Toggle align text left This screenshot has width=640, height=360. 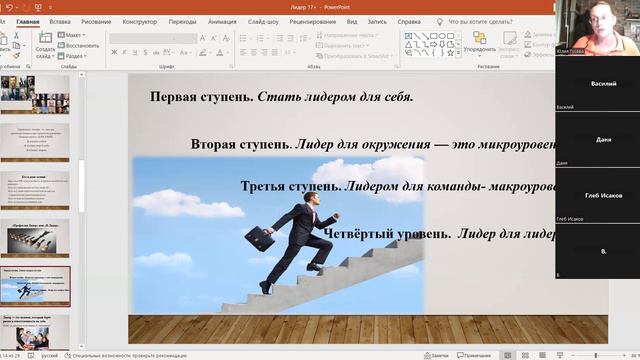243,53
